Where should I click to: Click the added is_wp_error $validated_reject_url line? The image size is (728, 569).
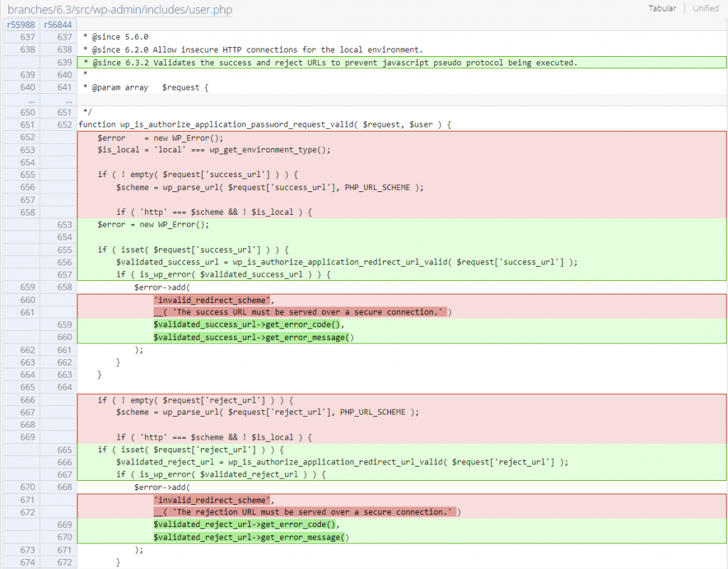tap(220, 474)
